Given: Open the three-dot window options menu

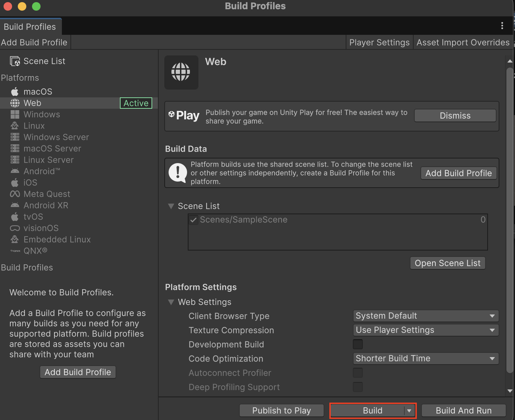Looking at the screenshot, I should [x=502, y=26].
